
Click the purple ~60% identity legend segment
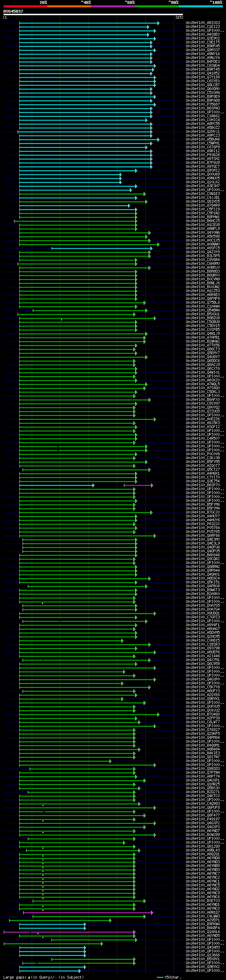[x=113, y=6]
